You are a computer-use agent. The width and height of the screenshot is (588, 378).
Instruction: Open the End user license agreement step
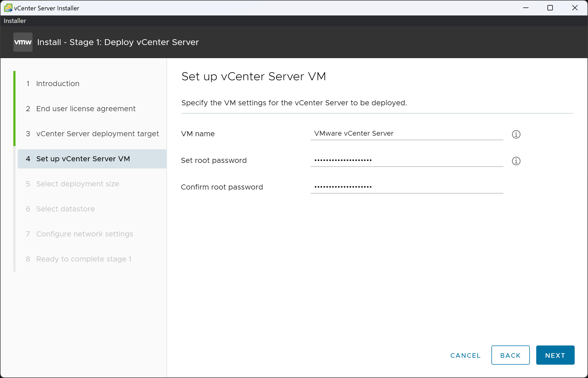(x=86, y=108)
